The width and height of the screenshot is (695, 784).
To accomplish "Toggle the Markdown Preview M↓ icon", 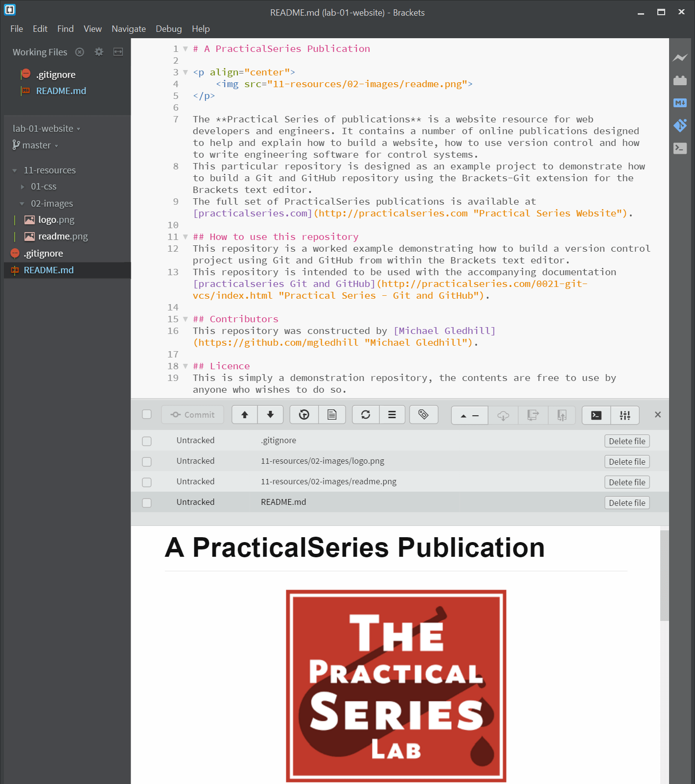I will click(x=680, y=103).
